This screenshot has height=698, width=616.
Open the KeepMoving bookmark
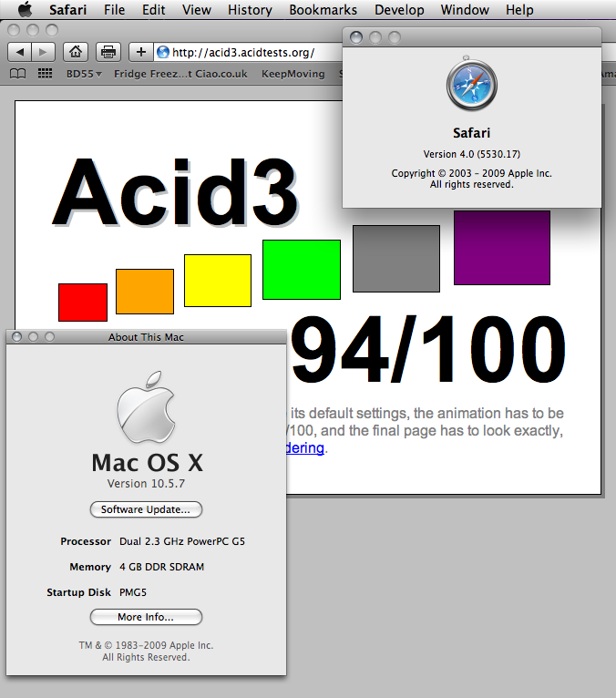pos(293,74)
